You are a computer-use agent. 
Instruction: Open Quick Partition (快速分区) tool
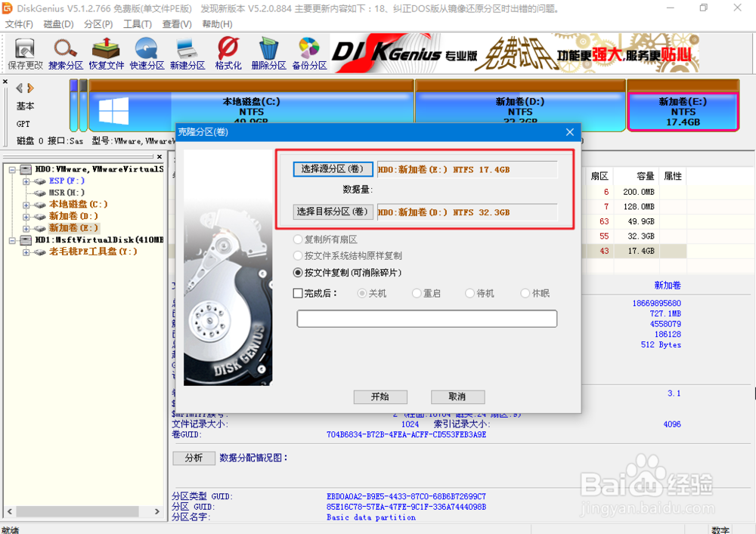[x=147, y=54]
